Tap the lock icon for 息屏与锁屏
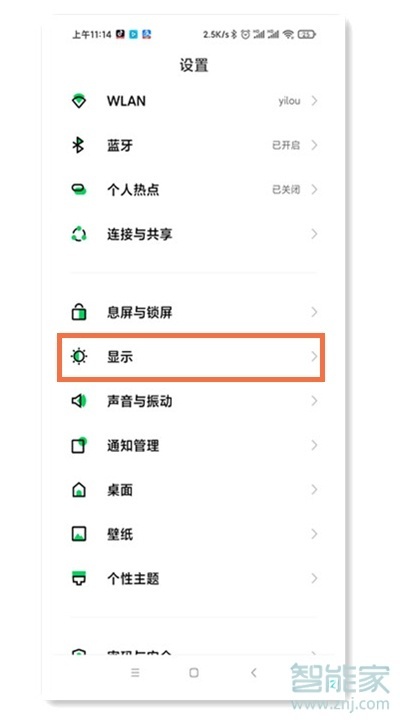 (x=79, y=312)
